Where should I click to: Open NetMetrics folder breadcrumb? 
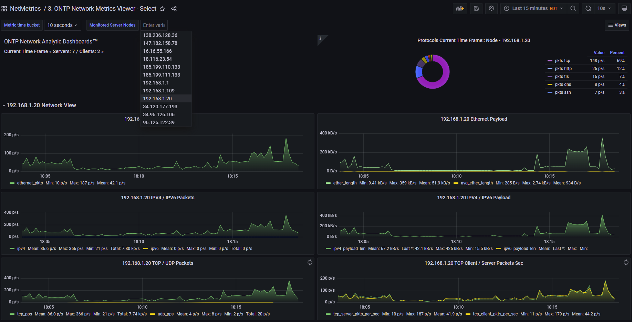coord(25,9)
